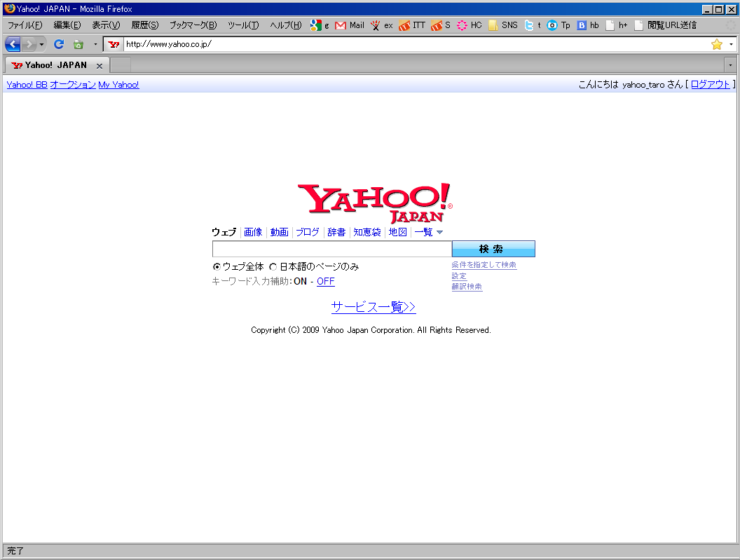740x560 pixels.
Task: Open the 編集(E) menu
Action: click(x=67, y=25)
